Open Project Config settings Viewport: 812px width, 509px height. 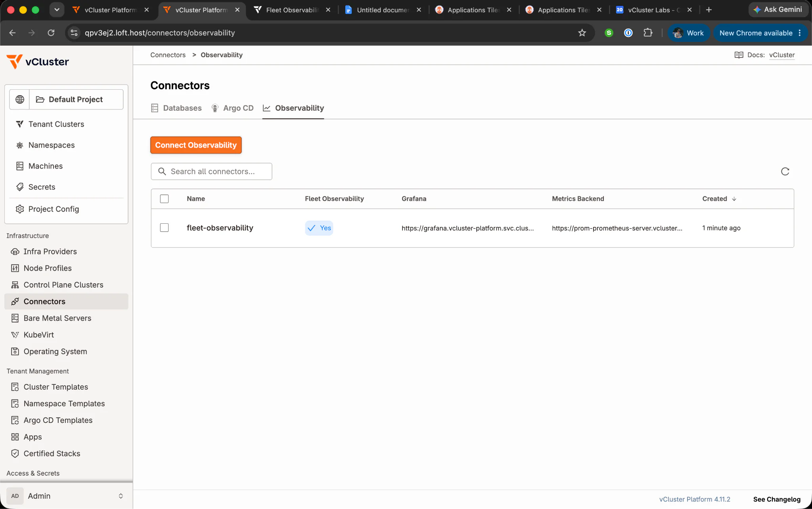point(54,209)
